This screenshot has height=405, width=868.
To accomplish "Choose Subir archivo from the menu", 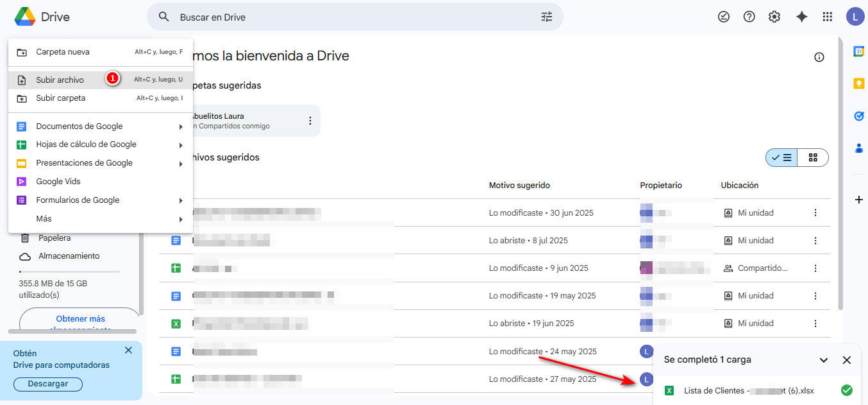I will (x=101, y=80).
